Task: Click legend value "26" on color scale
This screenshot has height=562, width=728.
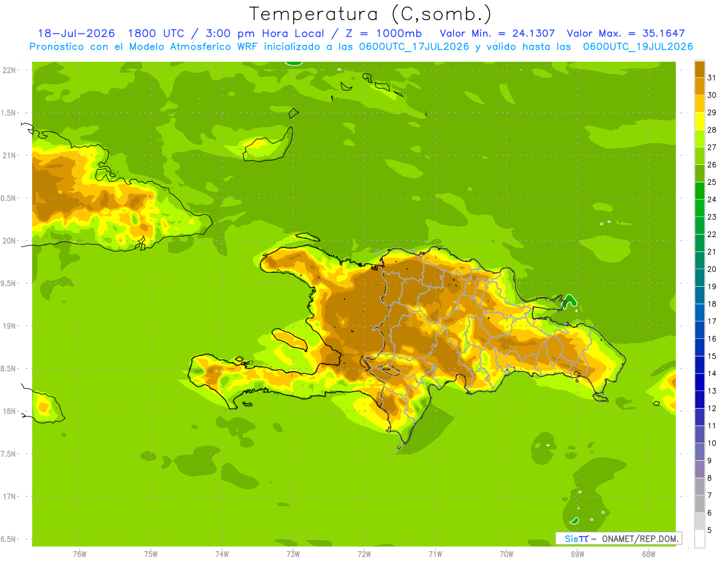Action: click(712, 164)
